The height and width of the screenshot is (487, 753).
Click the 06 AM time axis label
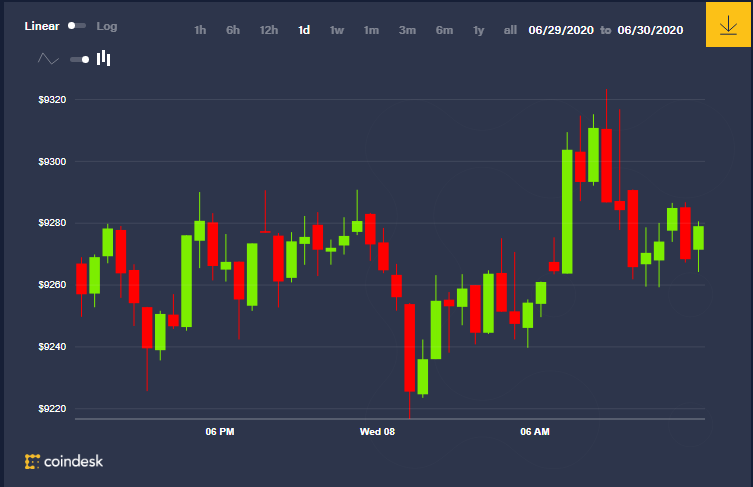[x=535, y=432]
